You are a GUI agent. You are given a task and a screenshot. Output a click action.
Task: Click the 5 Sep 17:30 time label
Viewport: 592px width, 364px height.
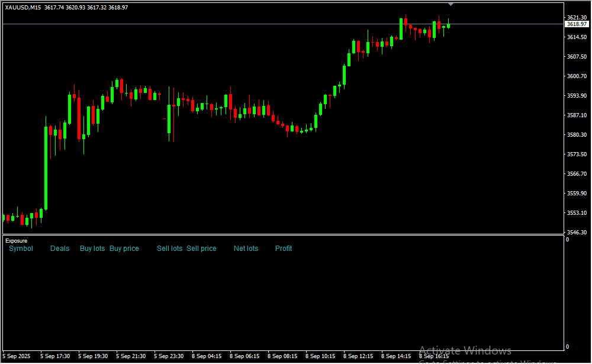point(55,356)
